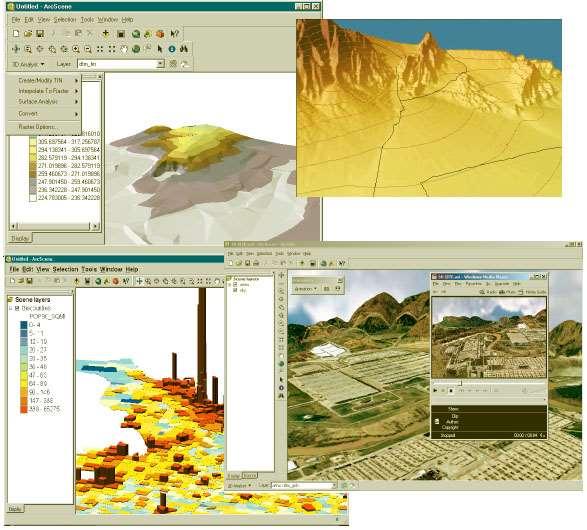Open Tools menu in top ArcScene window
Image resolution: width=587 pixels, height=530 pixels.
[x=87, y=19]
